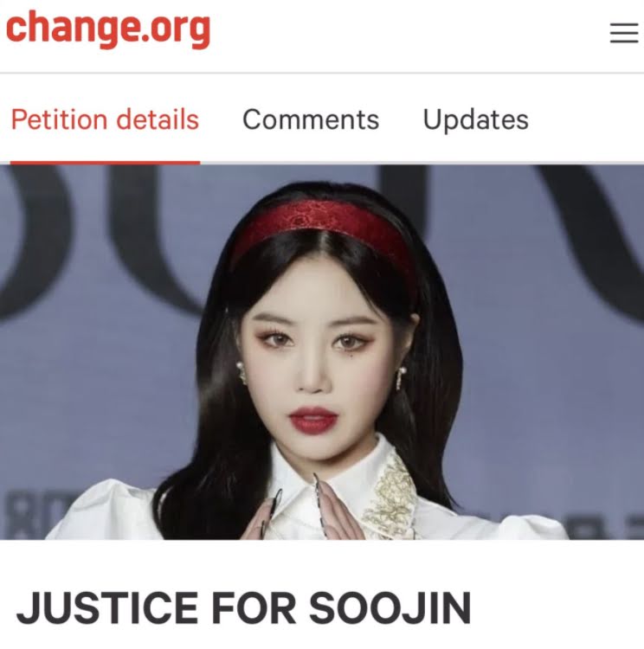Open the petition cover photo
Screen dimensions: 644x649
322,352
